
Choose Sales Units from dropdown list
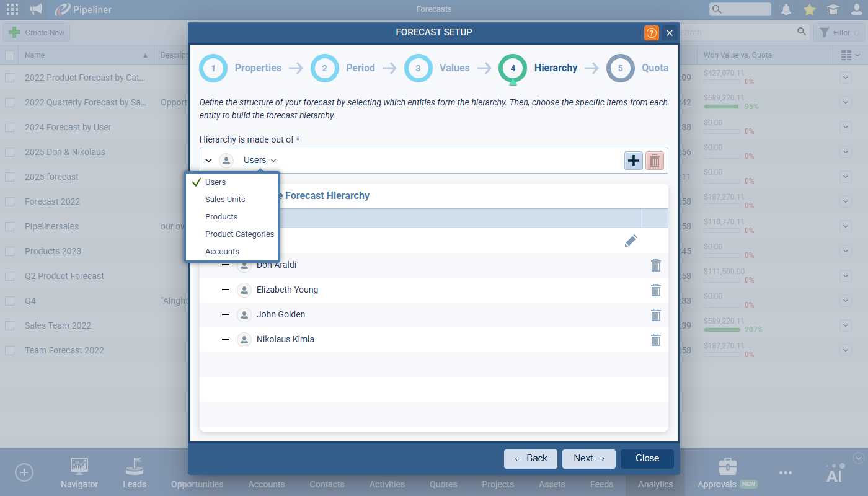pos(225,200)
